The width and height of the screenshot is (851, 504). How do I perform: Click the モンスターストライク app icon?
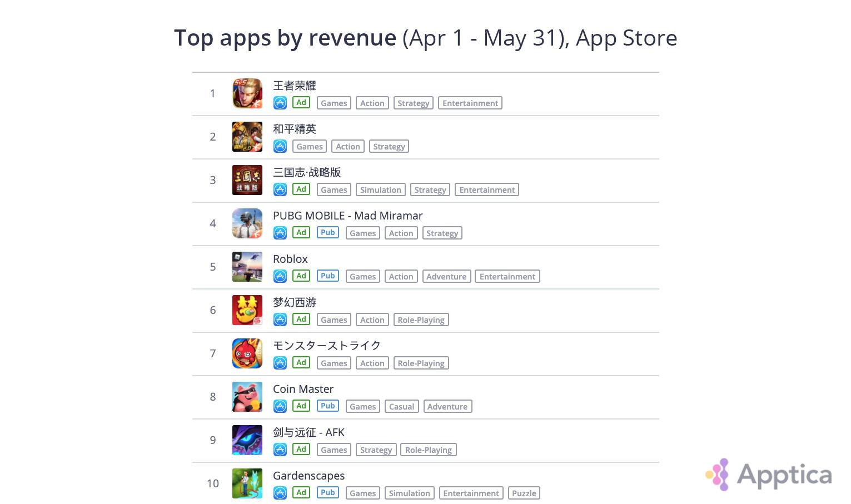247,353
